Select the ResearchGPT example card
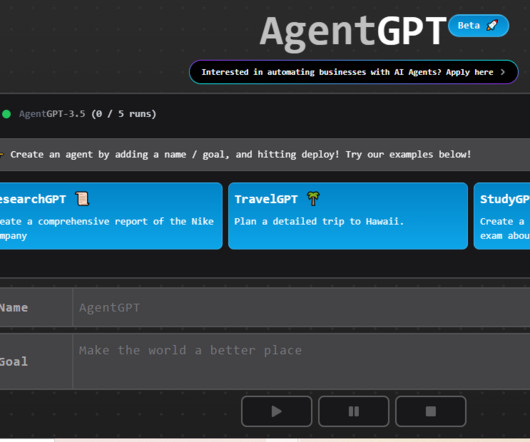This screenshot has width=530, height=442. coord(111,216)
